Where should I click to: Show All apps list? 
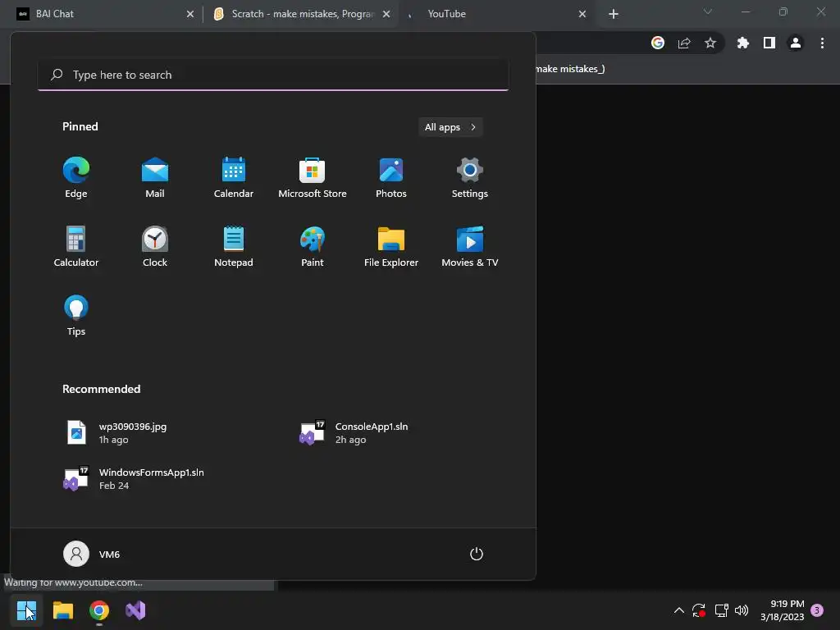coord(450,127)
